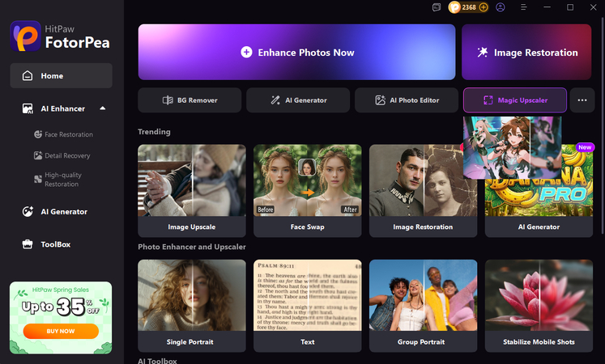Click the coin balance 2368 icon
The height and width of the screenshot is (364, 605).
point(455,7)
